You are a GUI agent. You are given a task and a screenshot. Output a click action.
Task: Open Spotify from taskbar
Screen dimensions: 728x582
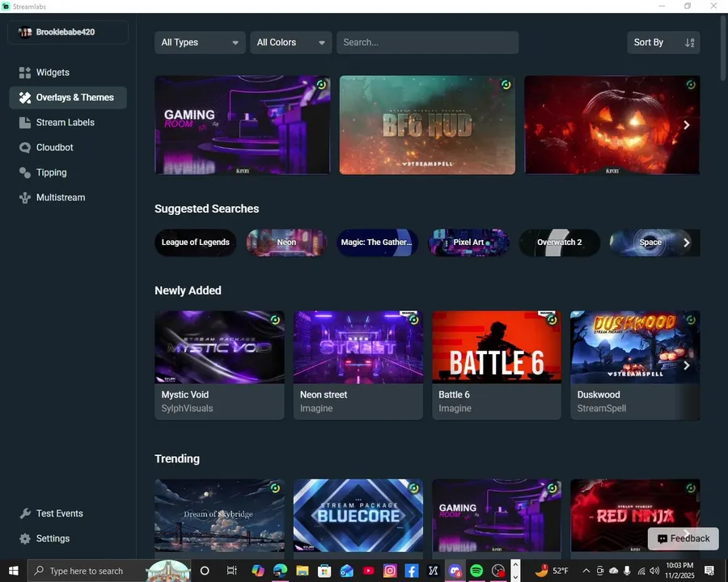tap(476, 571)
